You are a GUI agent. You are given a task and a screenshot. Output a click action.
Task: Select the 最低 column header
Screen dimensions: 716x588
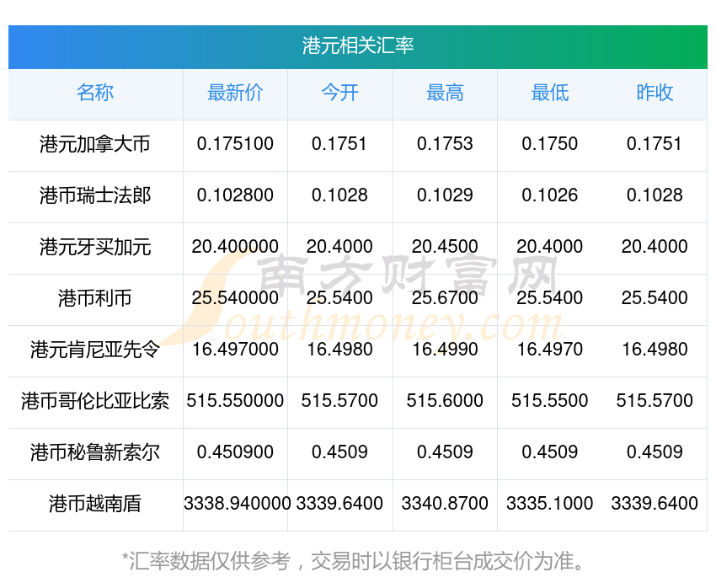coord(550,93)
